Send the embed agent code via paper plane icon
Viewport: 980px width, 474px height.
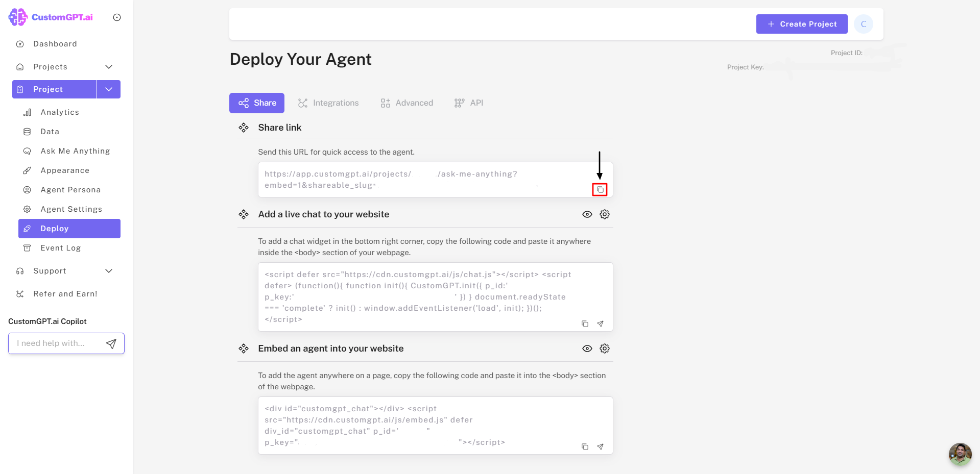(x=601, y=447)
